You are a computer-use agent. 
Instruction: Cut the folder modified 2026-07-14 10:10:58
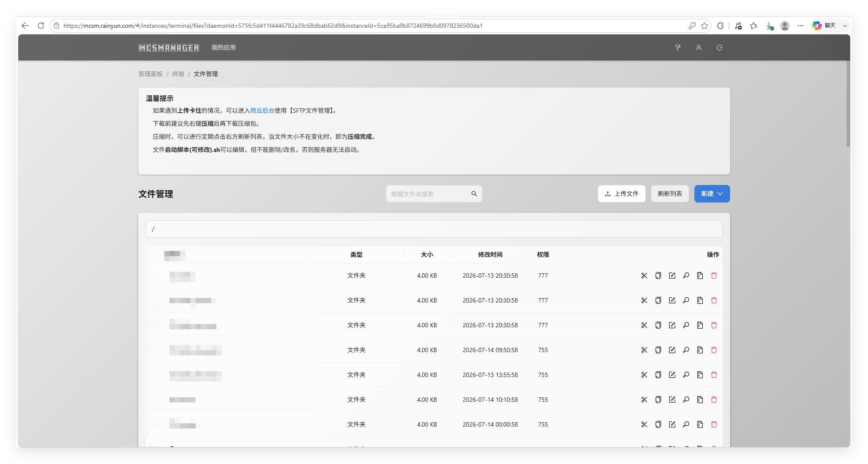tap(644, 400)
